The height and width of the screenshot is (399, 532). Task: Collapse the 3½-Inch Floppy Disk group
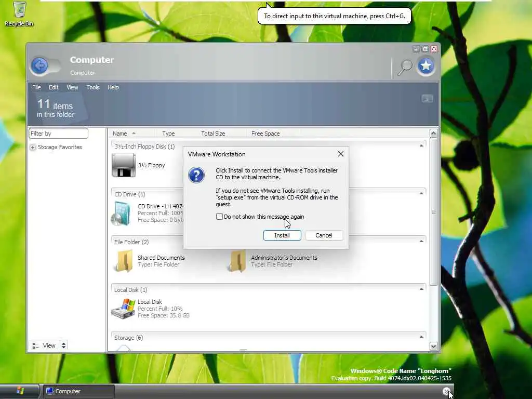click(x=421, y=145)
